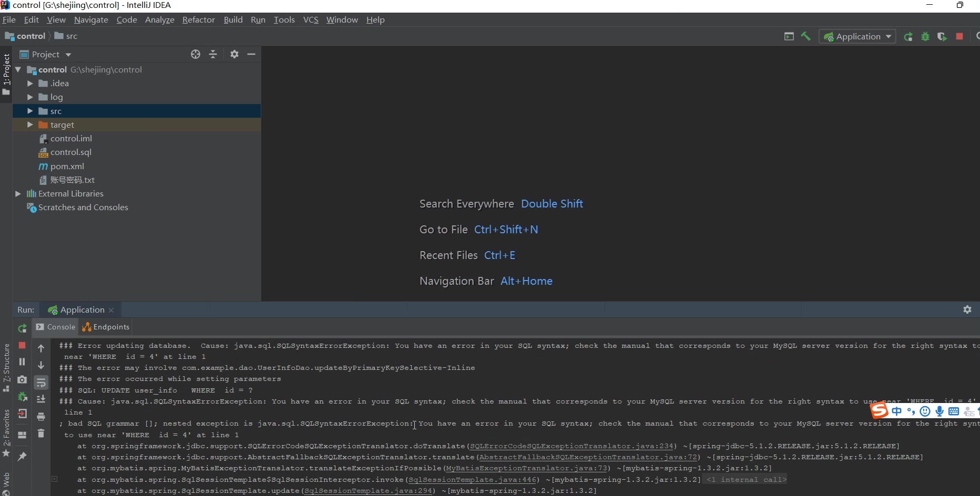Open the Run panel settings gear
Viewport: 980px width, 496px height.
point(967,309)
